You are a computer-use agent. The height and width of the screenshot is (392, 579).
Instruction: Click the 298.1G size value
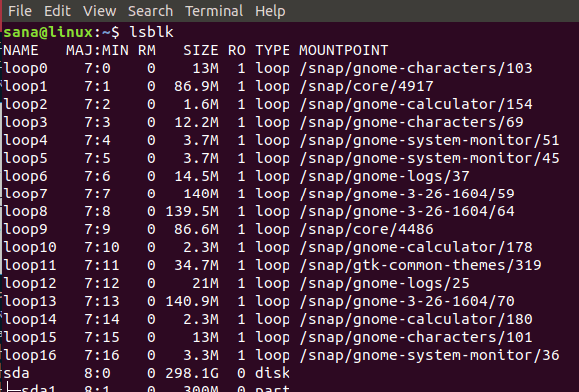click(x=192, y=373)
